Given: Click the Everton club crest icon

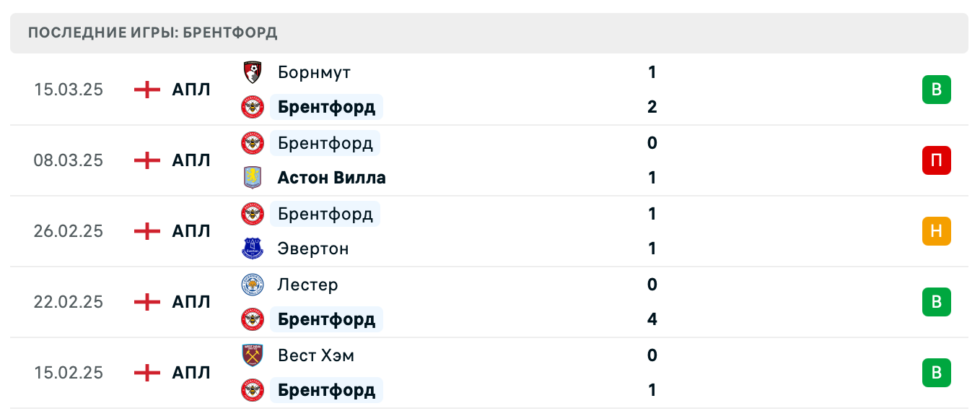Looking at the screenshot, I should [252, 249].
